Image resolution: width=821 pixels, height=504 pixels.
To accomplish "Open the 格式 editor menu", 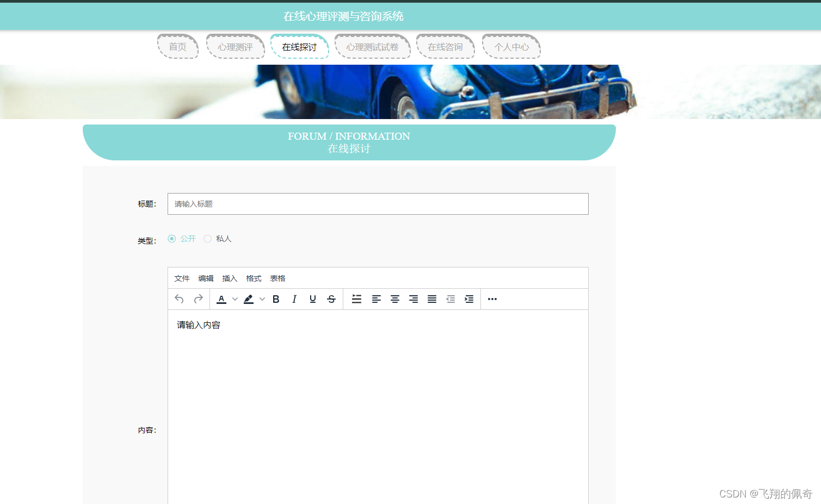I will 254,278.
